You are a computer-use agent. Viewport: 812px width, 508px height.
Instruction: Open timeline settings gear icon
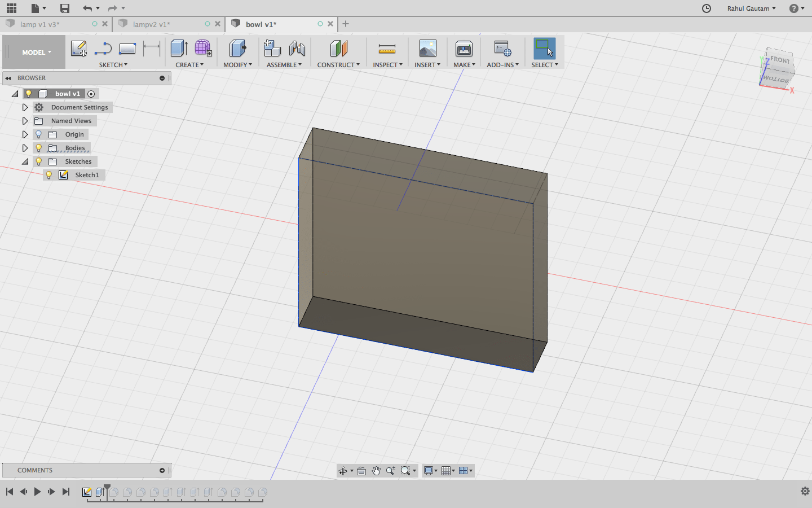pyautogui.click(x=805, y=491)
